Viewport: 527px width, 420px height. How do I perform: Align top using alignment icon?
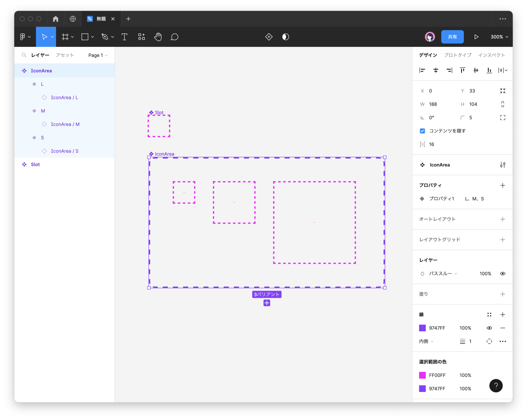point(462,70)
